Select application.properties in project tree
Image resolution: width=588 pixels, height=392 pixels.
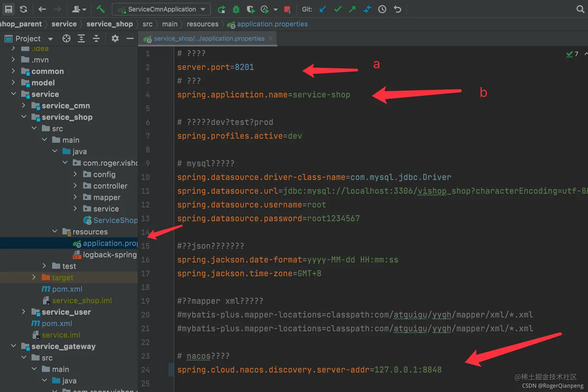click(105, 243)
